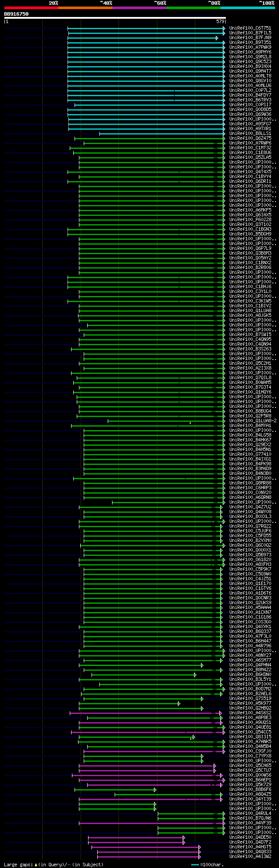
Task: Select hit label UniRef100_Q9M2L8
Action: [250, 57]
